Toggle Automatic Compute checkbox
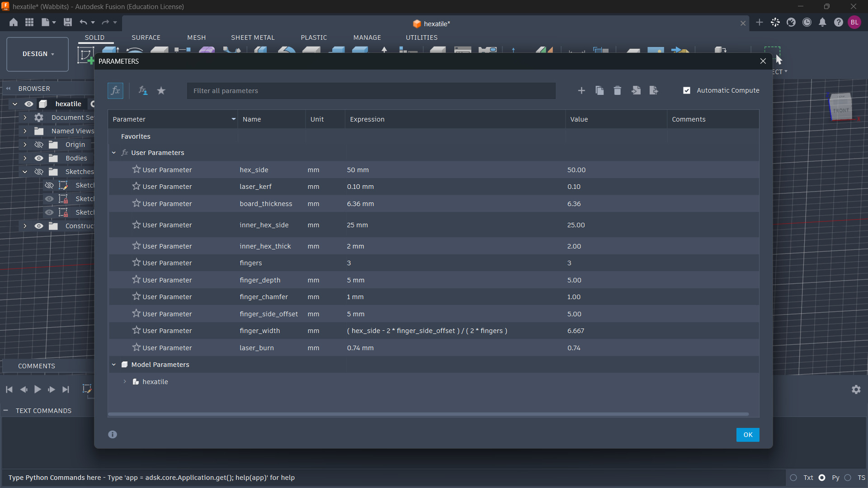The height and width of the screenshot is (488, 868). [x=687, y=90]
